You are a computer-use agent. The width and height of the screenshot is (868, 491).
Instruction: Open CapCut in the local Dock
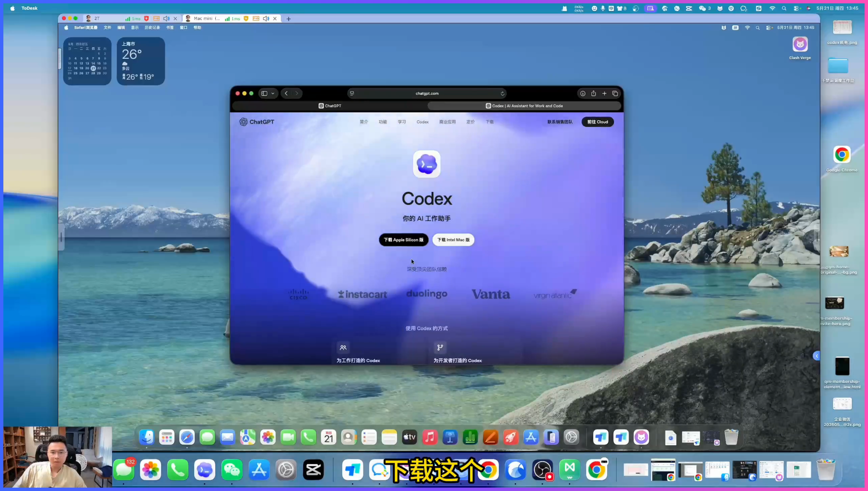313,470
